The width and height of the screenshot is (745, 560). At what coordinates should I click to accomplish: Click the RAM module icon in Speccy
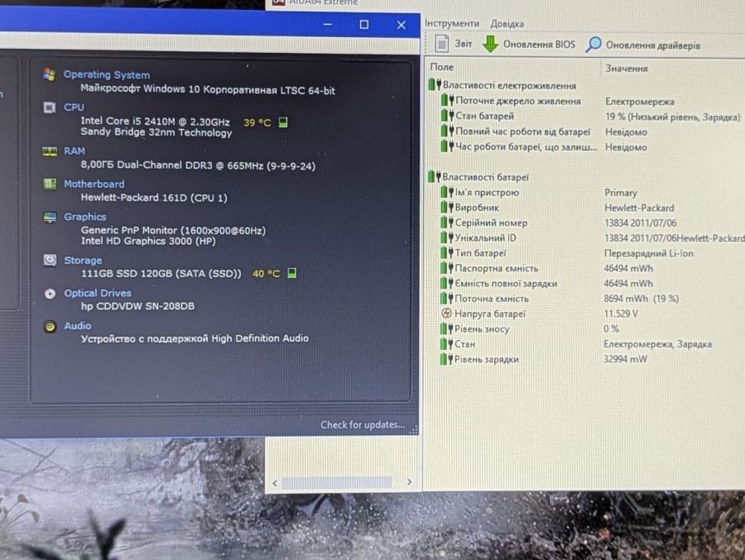[50, 151]
